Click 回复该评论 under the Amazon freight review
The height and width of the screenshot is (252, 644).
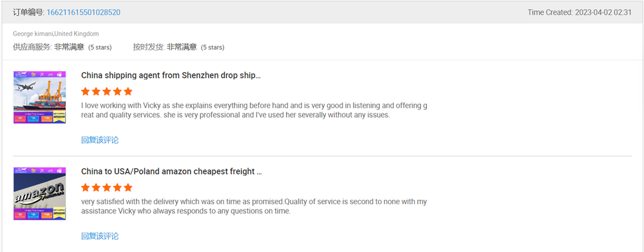tap(100, 237)
